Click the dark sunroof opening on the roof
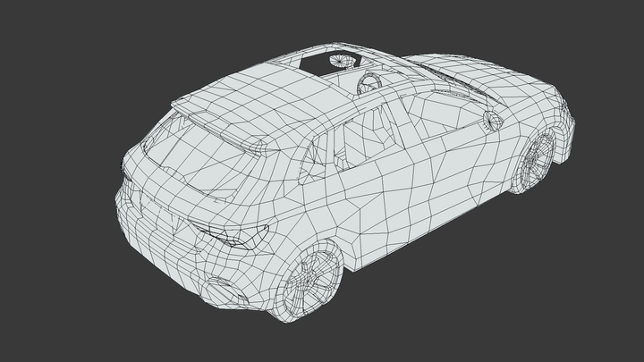This screenshot has width=644, height=362. point(328,63)
